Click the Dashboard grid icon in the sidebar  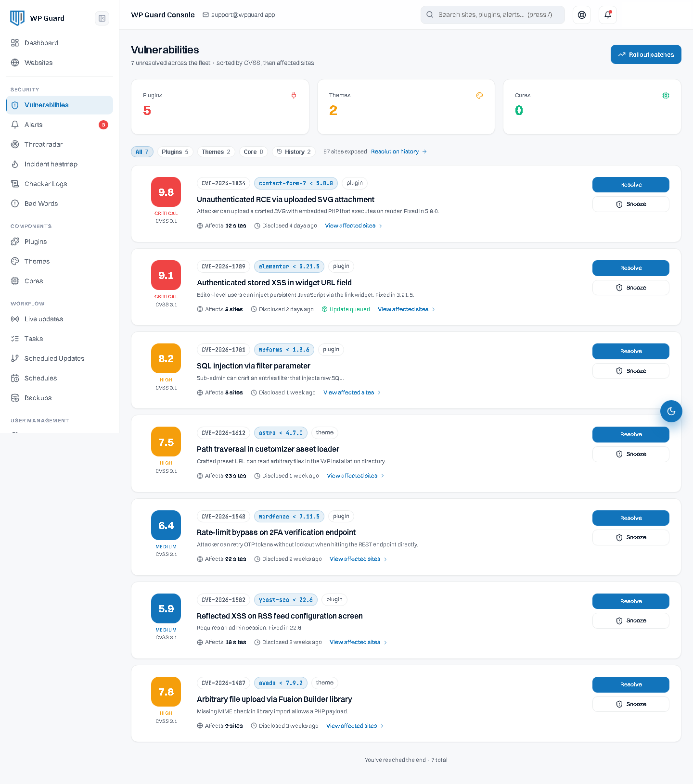pos(15,43)
